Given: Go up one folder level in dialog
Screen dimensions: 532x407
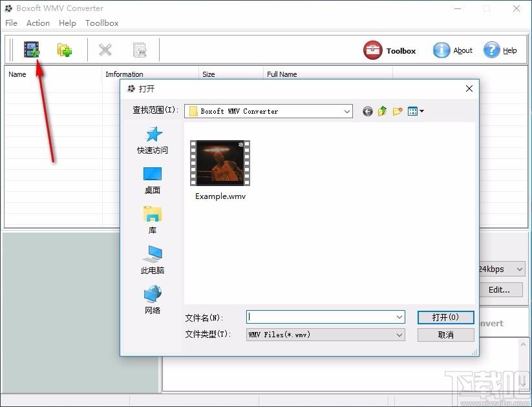Looking at the screenshot, I should [383, 111].
